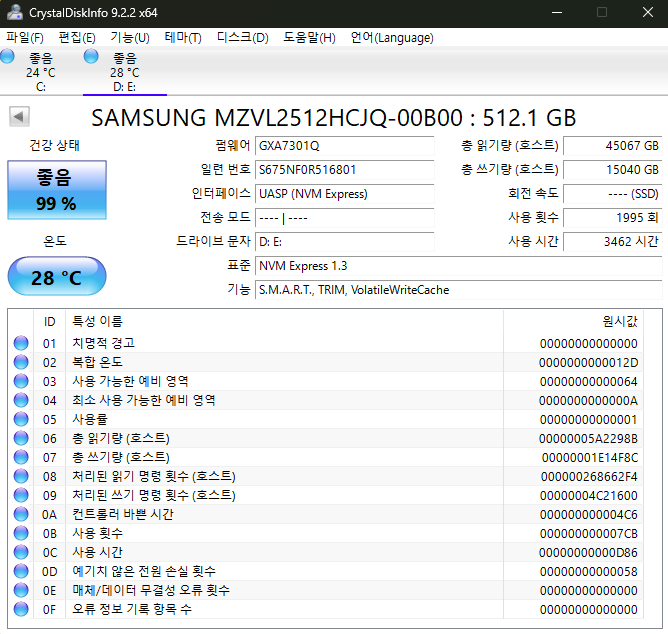Viewport: 668px width, 634px height.
Task: Click status orb of row 0D 예기치 않은 전원 손실
Action: coord(21,571)
